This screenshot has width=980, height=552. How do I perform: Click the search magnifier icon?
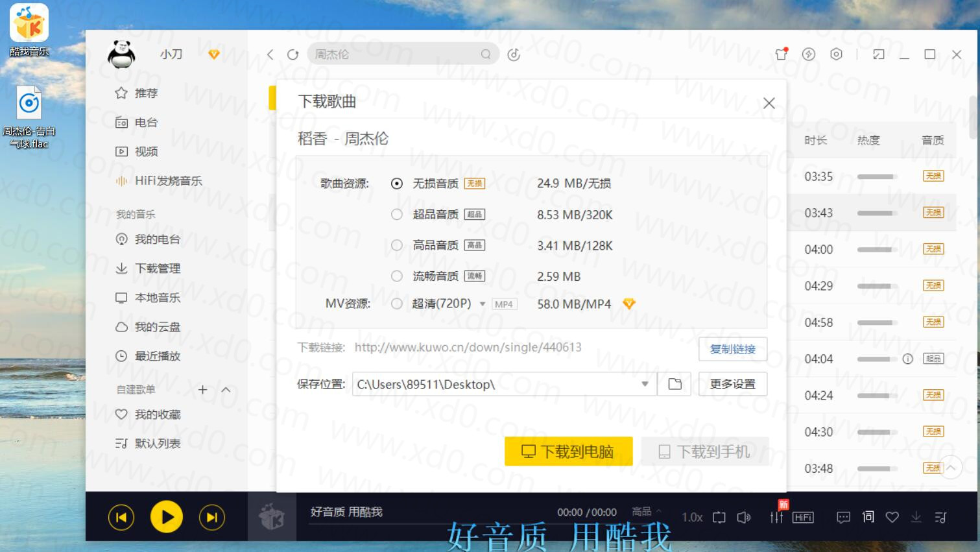pyautogui.click(x=486, y=54)
